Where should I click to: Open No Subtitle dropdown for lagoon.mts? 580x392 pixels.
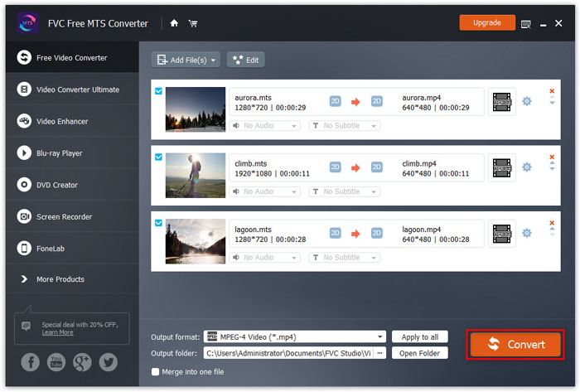pos(345,258)
